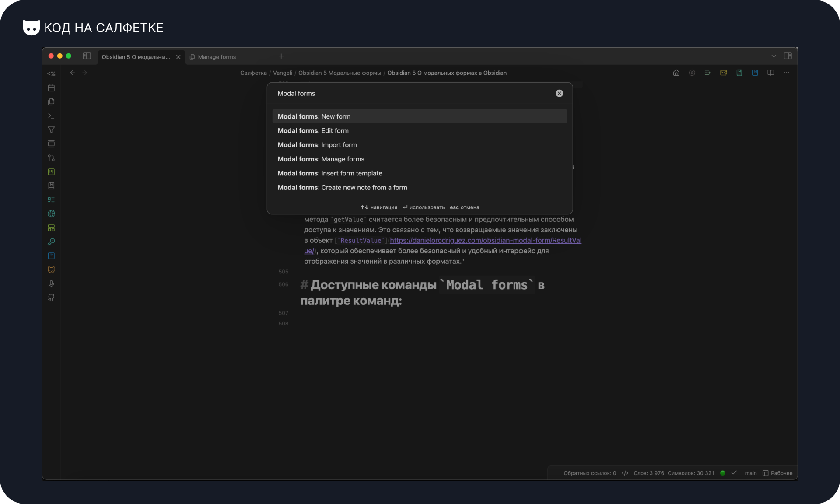Click the green sync status dot
The width and height of the screenshot is (840, 504).
[x=722, y=473]
